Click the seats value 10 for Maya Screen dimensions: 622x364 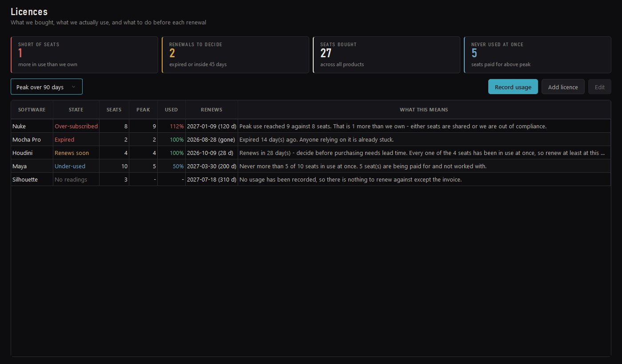coord(114,166)
